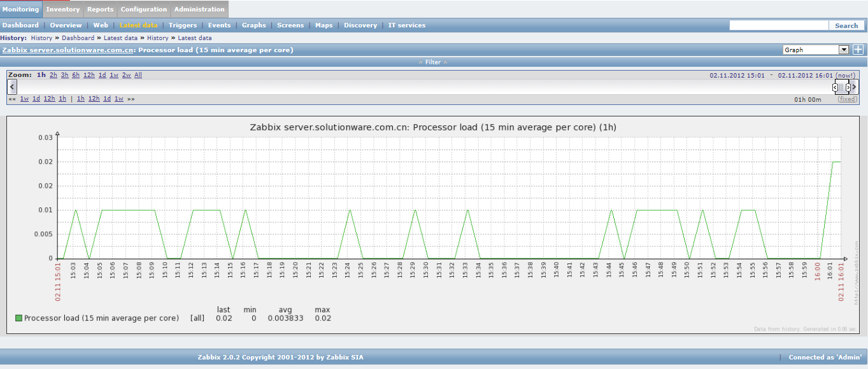Click the avg value 0.003833 in legend
Screen dimensions: 868x369
pyautogui.click(x=285, y=317)
